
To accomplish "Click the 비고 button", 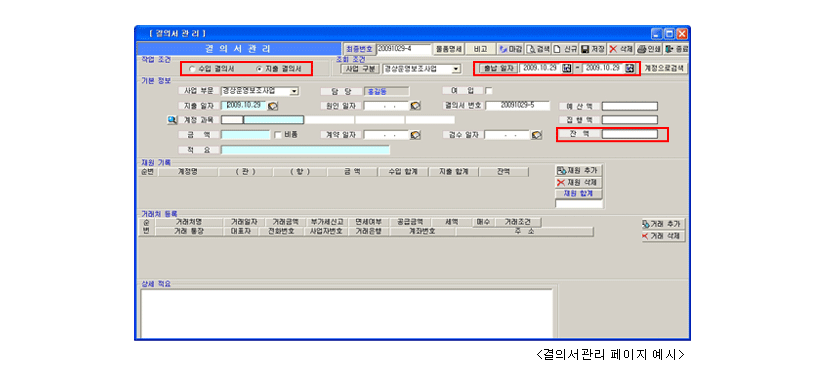I will coord(480,49).
